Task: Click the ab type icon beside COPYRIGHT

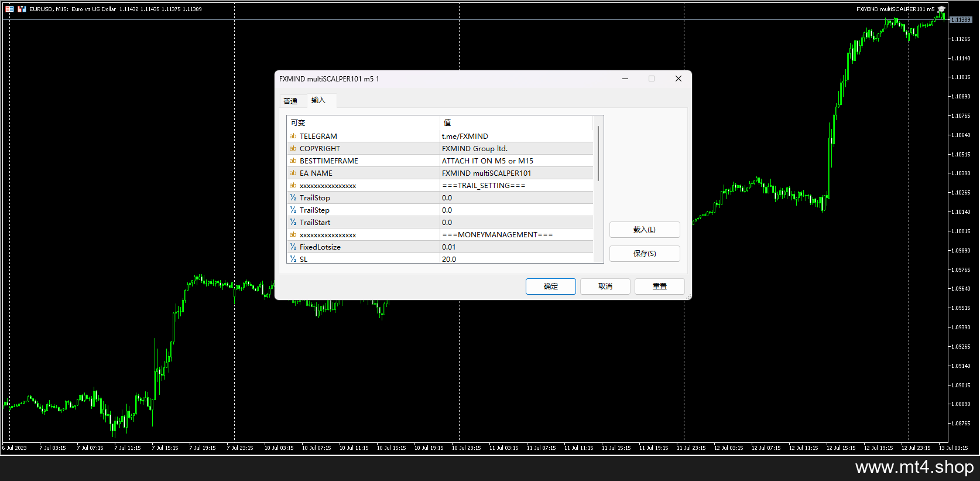Action: [x=293, y=148]
